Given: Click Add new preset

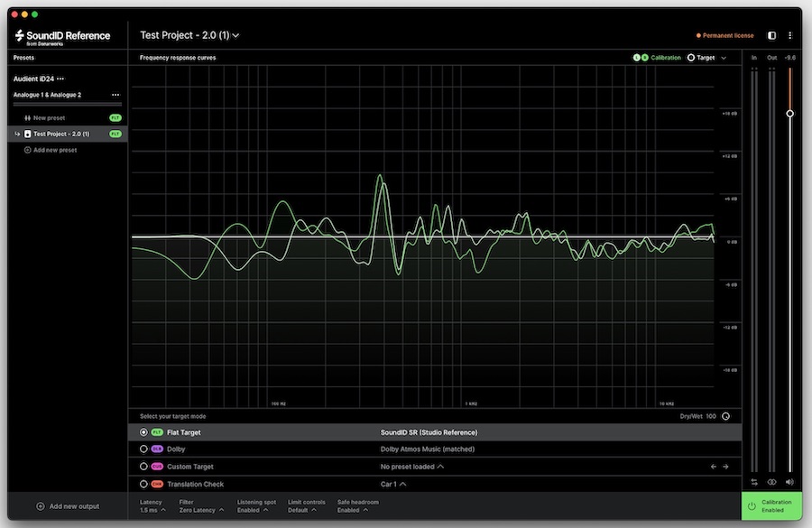Looking at the screenshot, I should click(54, 150).
